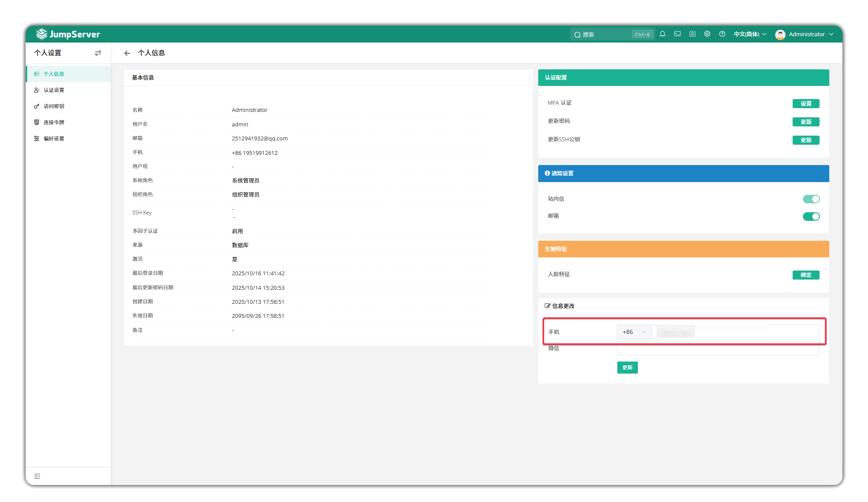Click the notification bell icon
Image resolution: width=868 pixels, height=502 pixels.
tap(662, 34)
